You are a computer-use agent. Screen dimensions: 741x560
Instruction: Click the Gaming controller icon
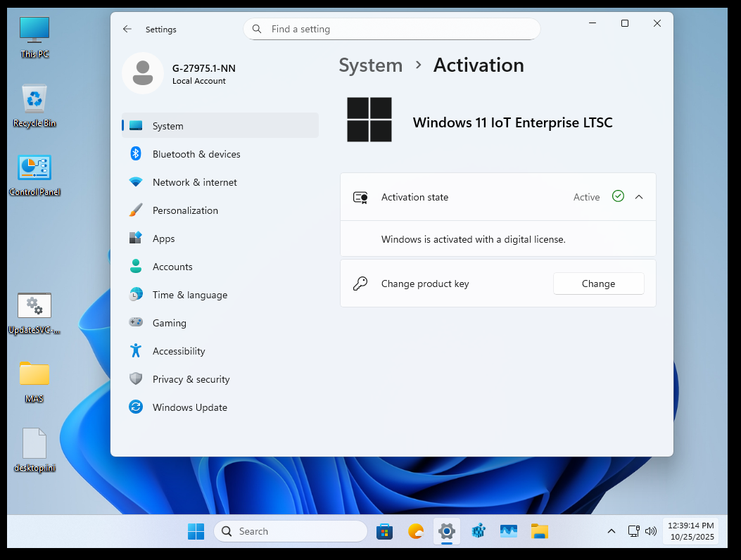pyautogui.click(x=136, y=322)
